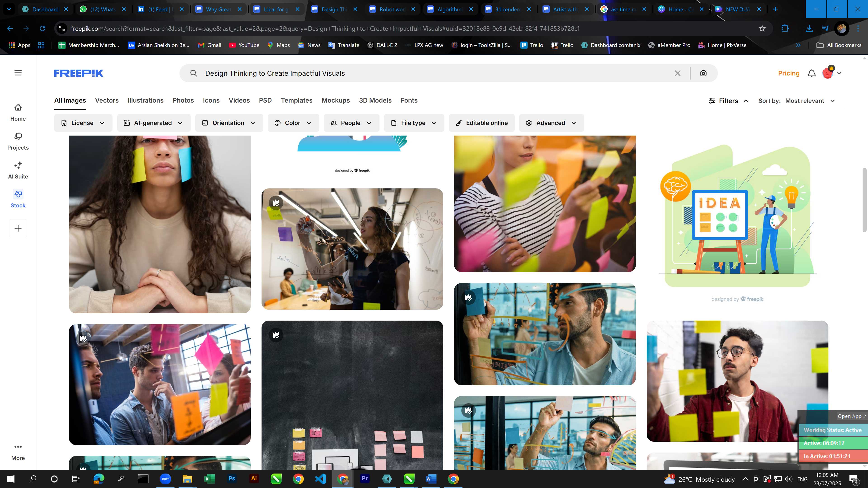Expand the License filter dropdown
Image resolution: width=868 pixels, height=488 pixels.
pyautogui.click(x=83, y=123)
